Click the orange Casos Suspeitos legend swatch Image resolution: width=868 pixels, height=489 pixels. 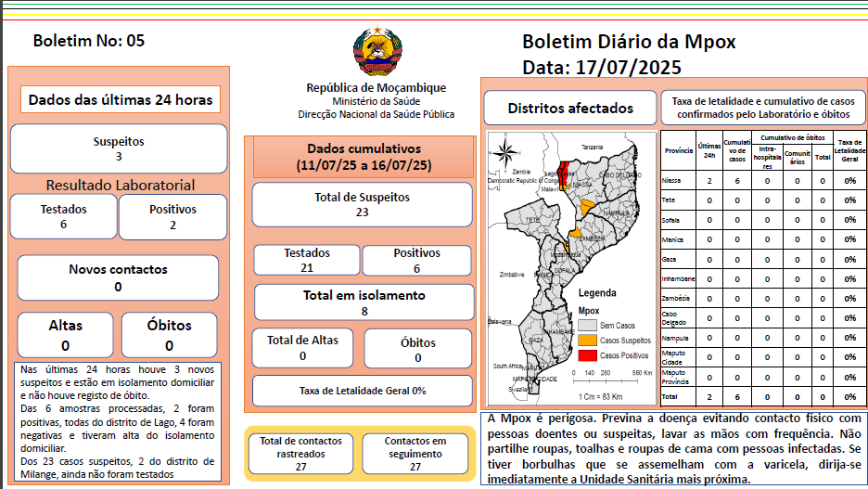coord(587,340)
